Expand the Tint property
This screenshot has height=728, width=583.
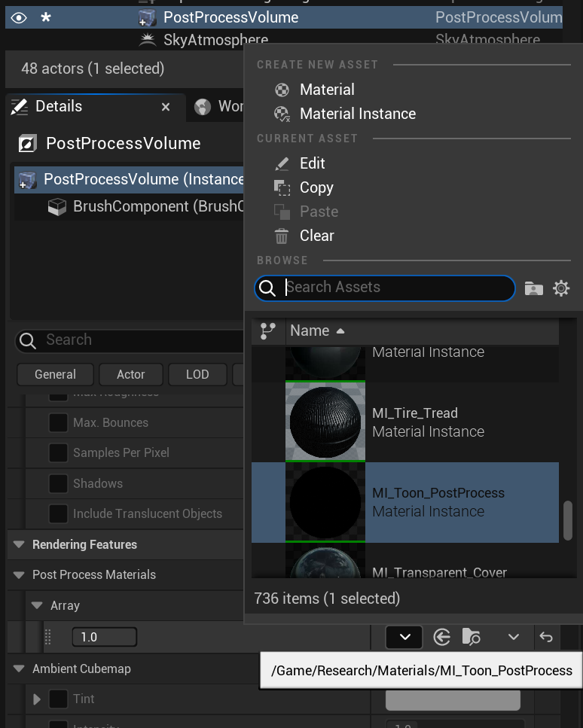tap(37, 699)
